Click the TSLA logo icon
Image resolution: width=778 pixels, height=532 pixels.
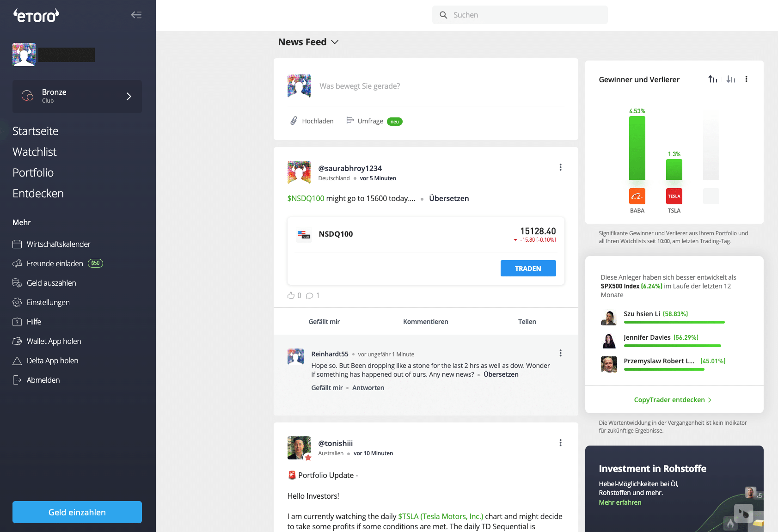click(x=674, y=196)
